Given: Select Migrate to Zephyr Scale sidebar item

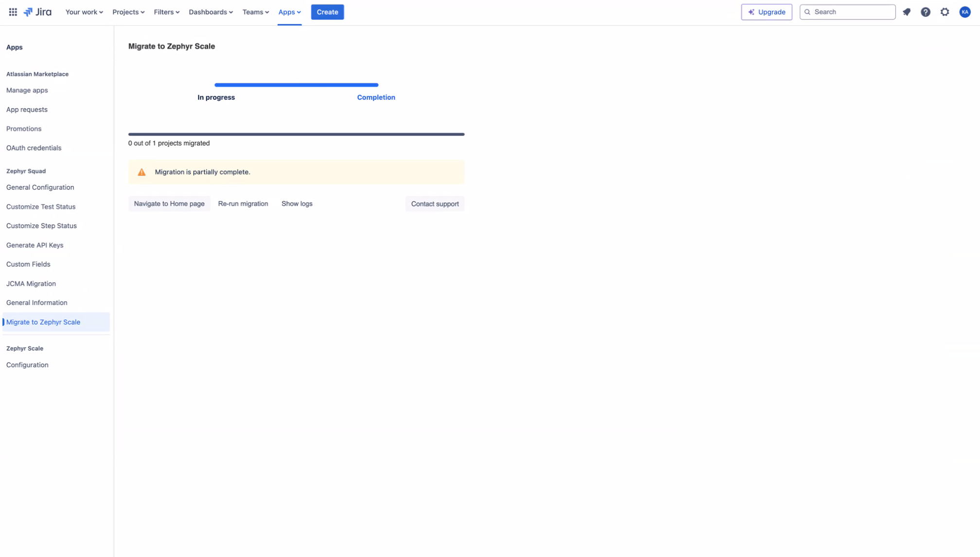Looking at the screenshot, I should click(56, 322).
